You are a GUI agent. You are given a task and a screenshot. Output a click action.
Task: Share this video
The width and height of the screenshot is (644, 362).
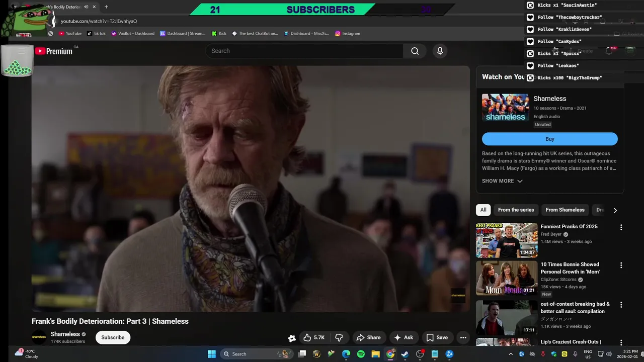click(x=368, y=337)
